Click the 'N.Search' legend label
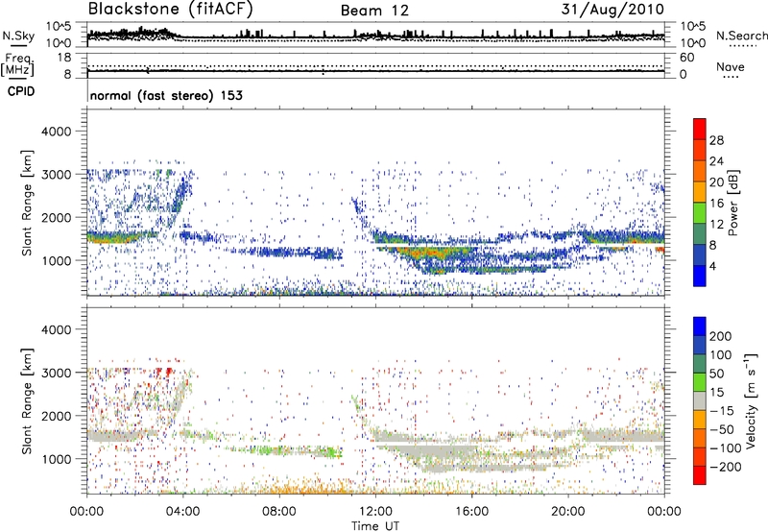This screenshot has height=532, width=768. [x=742, y=36]
